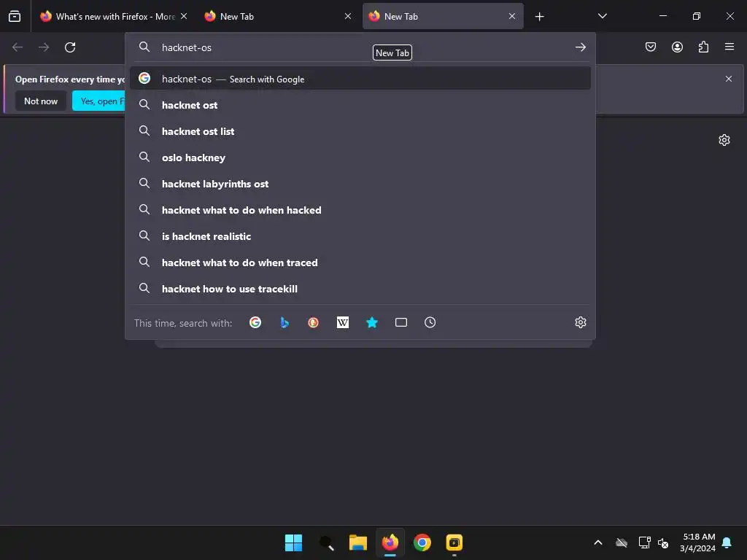Viewport: 747px width, 560px height.
Task: Search this time with DuckDuckGo
Action: 314,322
